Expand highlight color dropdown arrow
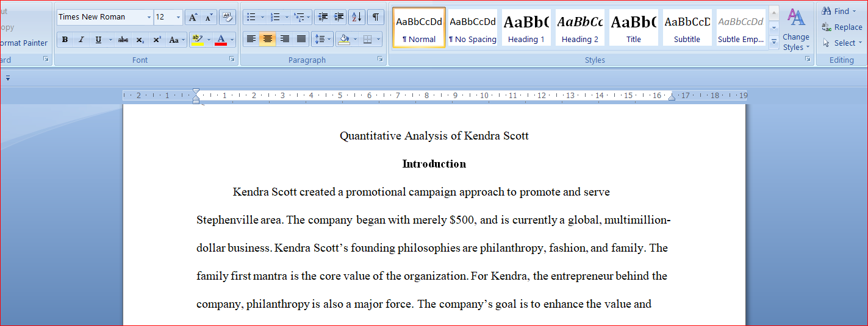This screenshot has width=868, height=326. (209, 40)
